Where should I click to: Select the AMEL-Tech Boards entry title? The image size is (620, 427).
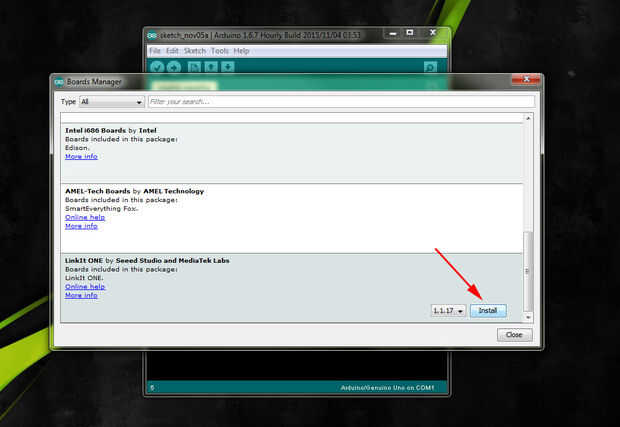tap(134, 191)
